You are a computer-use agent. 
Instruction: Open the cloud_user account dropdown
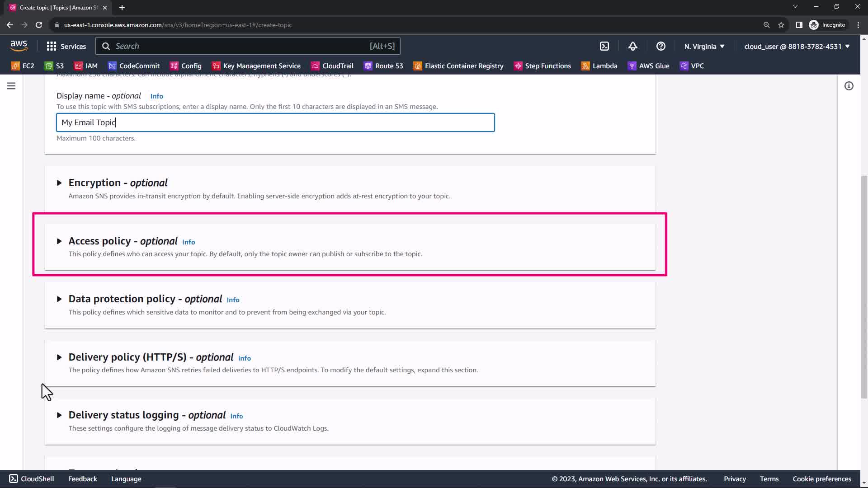pyautogui.click(x=797, y=46)
